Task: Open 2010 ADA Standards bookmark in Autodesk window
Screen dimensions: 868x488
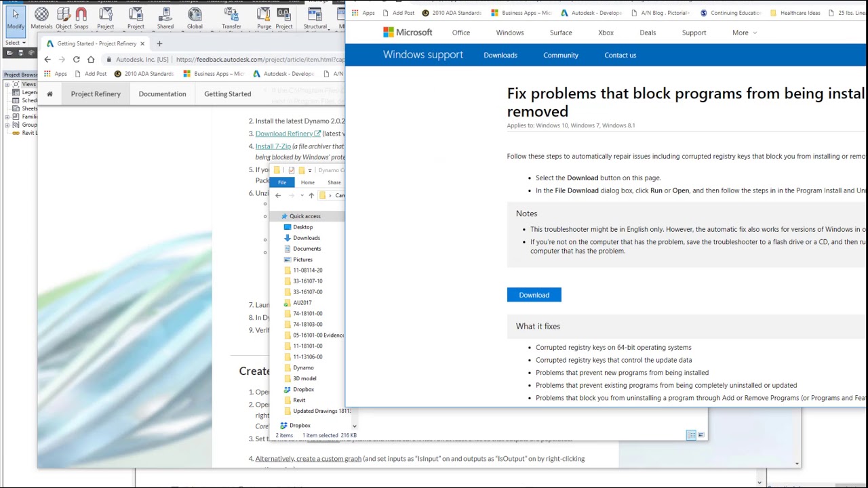Action: [x=144, y=74]
